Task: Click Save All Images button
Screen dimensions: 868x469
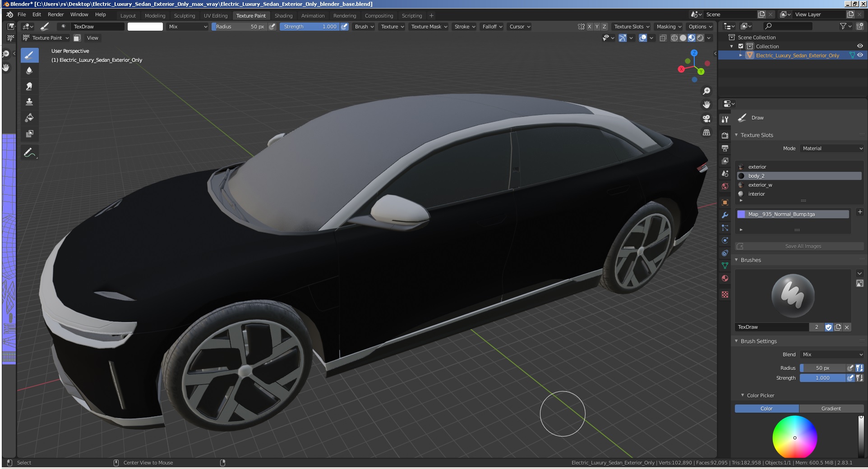Action: [x=799, y=246]
